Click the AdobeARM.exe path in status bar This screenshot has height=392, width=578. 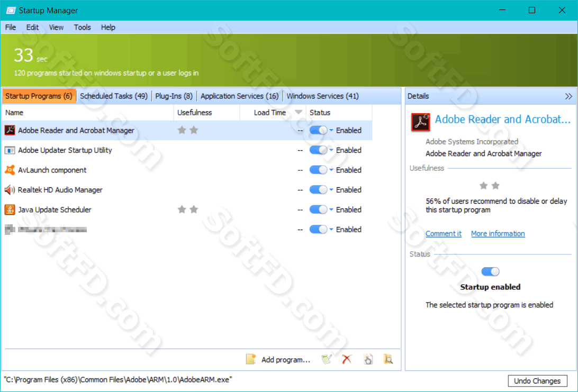(x=118, y=379)
